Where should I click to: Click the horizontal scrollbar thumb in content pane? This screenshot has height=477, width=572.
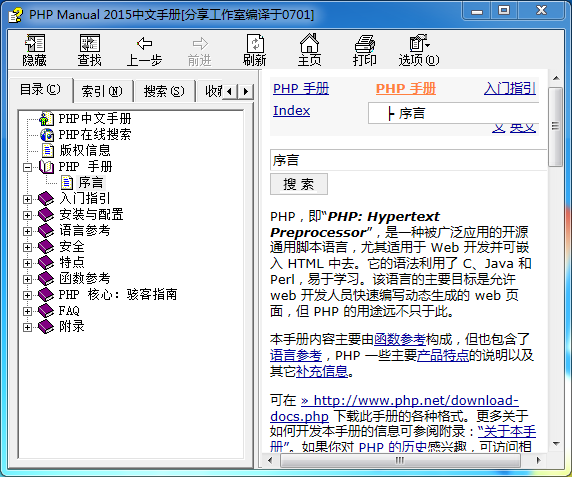click(x=400, y=460)
